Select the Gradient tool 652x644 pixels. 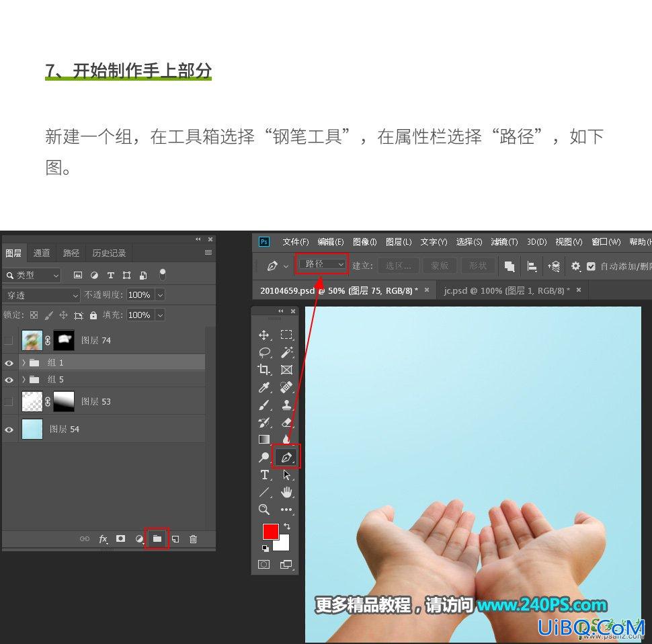pyautogui.click(x=263, y=440)
